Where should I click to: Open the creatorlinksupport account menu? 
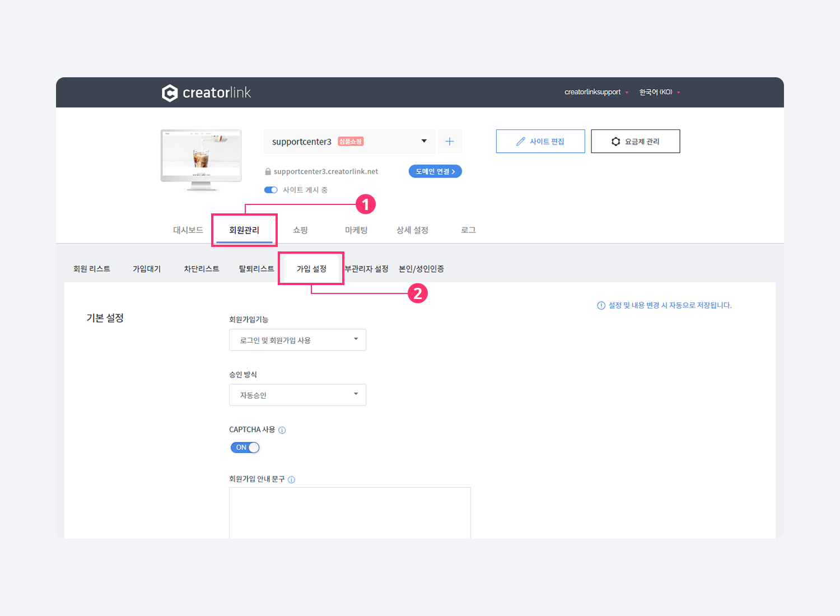596,92
